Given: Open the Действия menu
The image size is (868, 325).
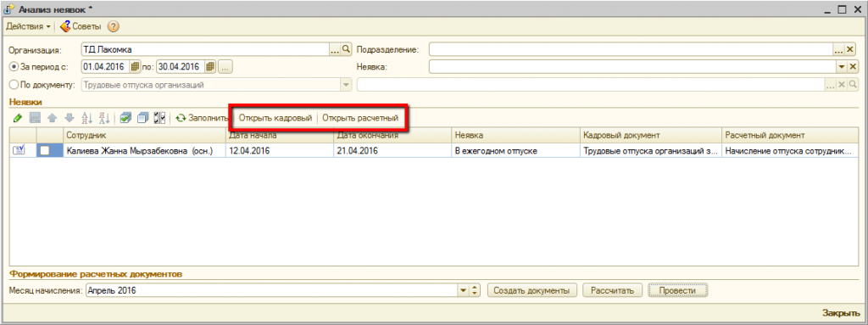Looking at the screenshot, I should [x=28, y=26].
